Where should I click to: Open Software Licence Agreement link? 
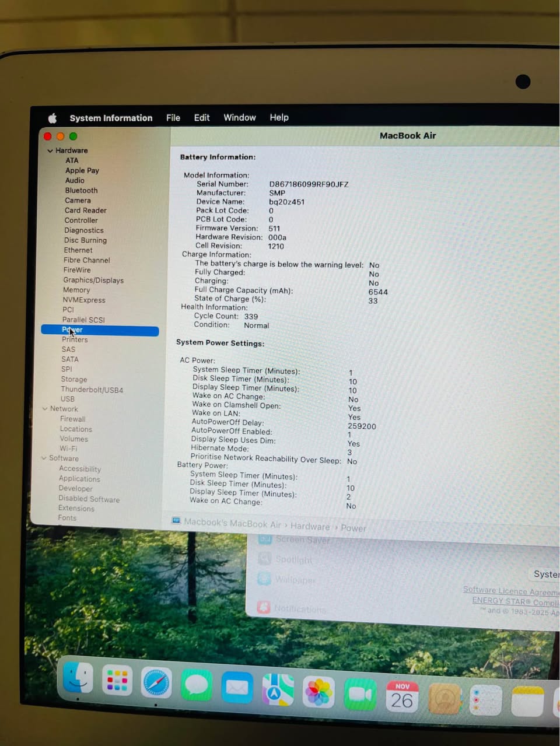[x=511, y=591]
